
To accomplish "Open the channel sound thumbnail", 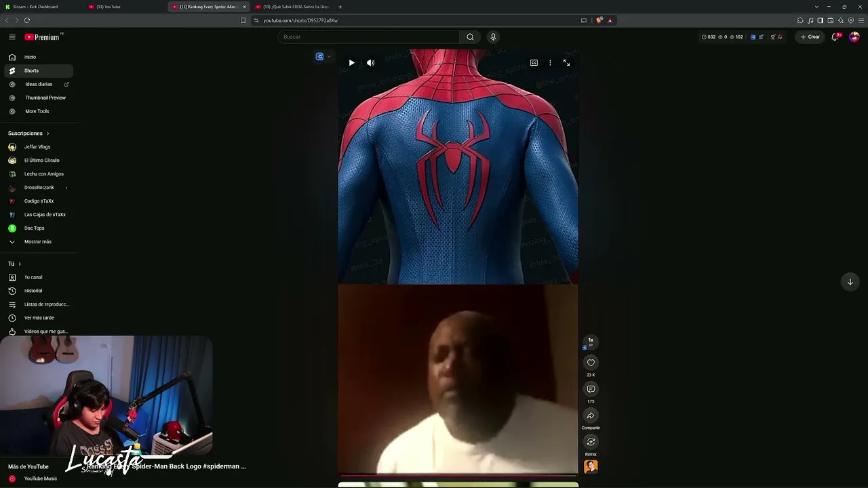I will point(591,466).
